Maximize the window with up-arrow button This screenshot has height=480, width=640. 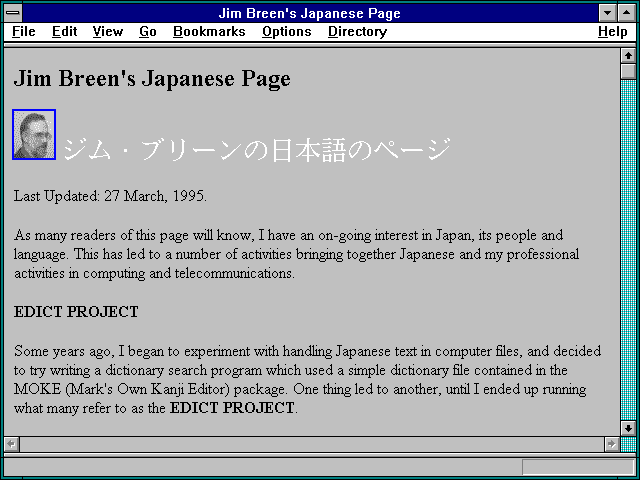(x=627, y=13)
